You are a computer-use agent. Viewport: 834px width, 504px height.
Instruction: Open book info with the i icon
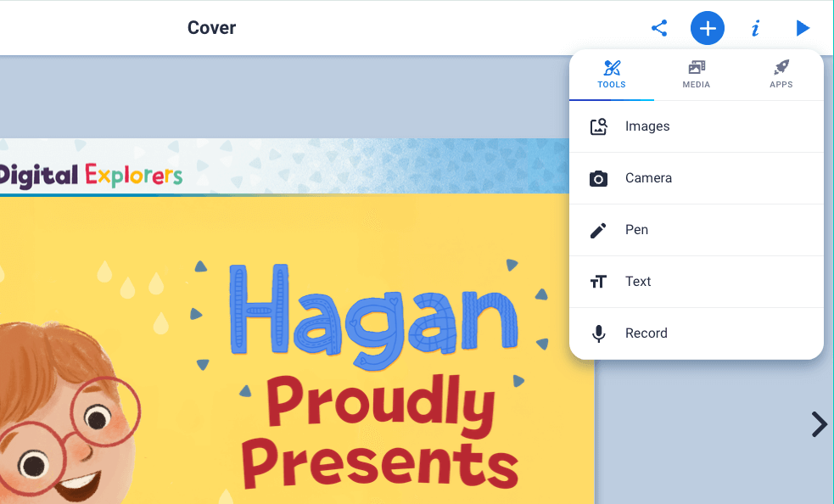(x=755, y=29)
